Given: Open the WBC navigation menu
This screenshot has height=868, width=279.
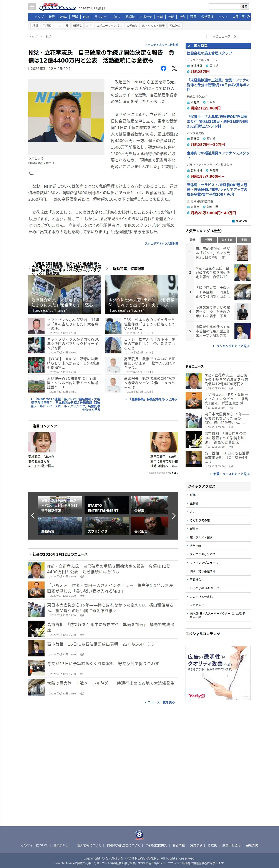Looking at the screenshot, I should pos(63,17).
